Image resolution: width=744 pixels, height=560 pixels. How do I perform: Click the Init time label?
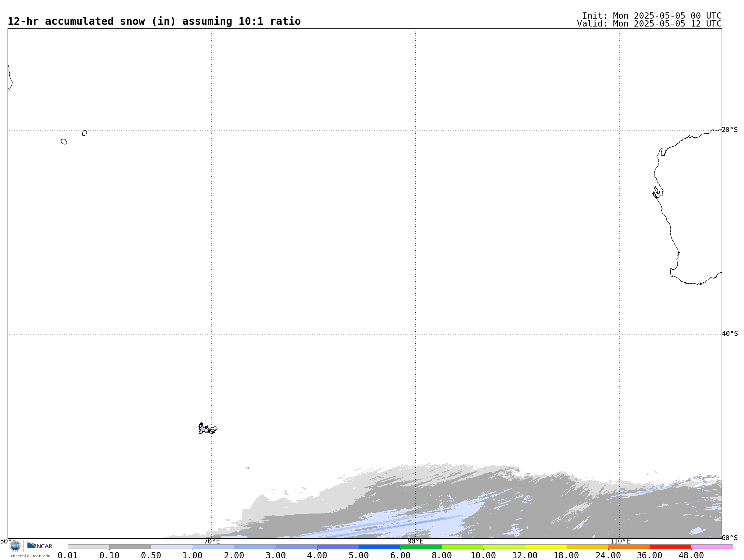(652, 16)
